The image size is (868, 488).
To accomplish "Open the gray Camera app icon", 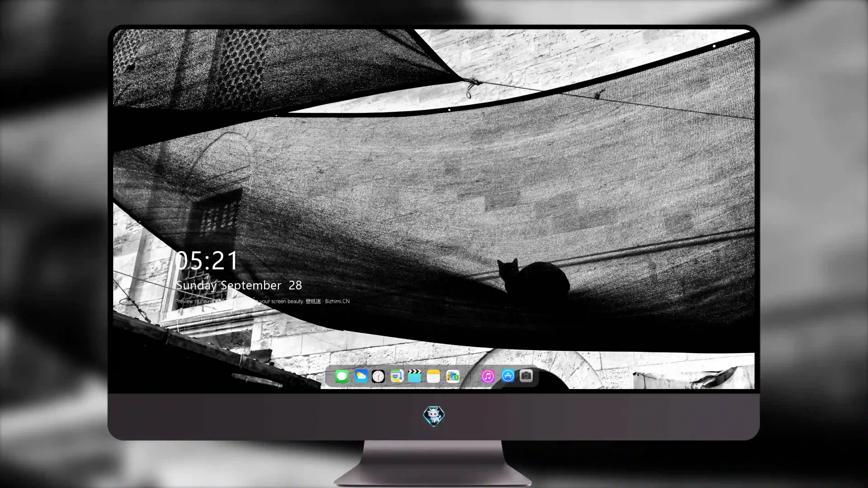I will click(526, 375).
